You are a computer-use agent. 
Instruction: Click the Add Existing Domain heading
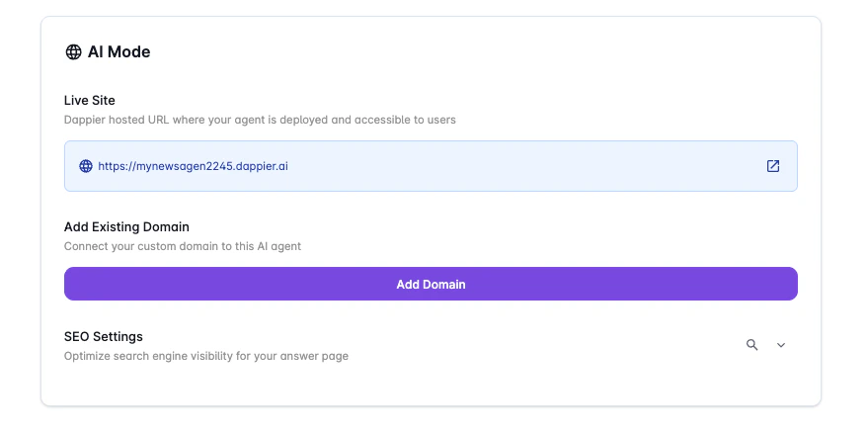pos(126,226)
